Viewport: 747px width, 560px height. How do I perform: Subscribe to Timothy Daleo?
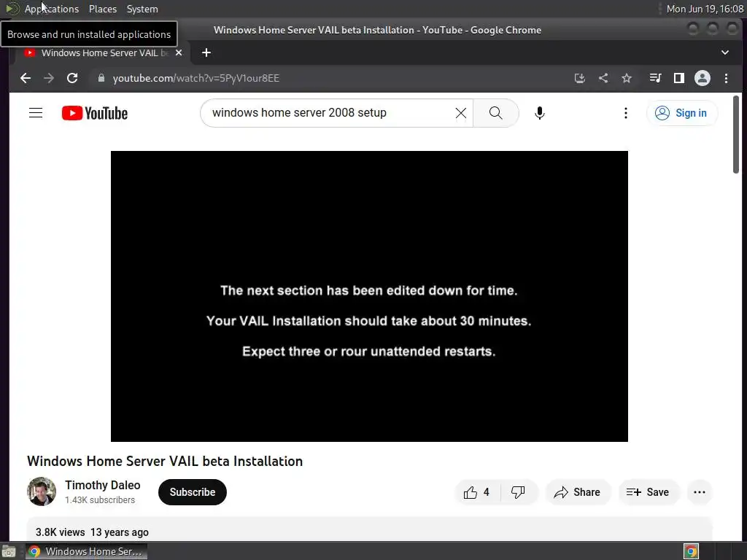(193, 492)
